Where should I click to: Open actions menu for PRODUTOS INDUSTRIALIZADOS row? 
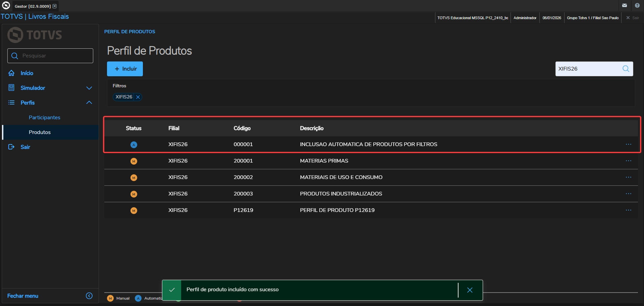coord(628,194)
